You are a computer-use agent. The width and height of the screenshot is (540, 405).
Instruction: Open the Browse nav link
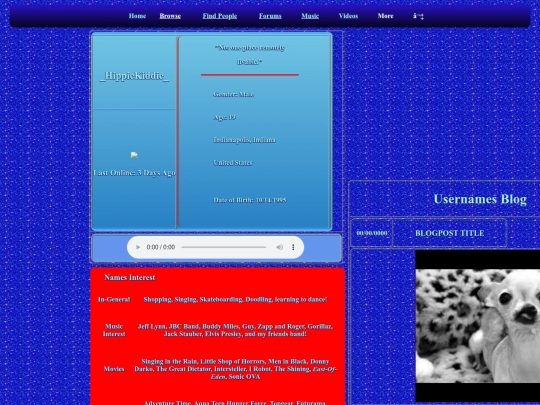170,16
